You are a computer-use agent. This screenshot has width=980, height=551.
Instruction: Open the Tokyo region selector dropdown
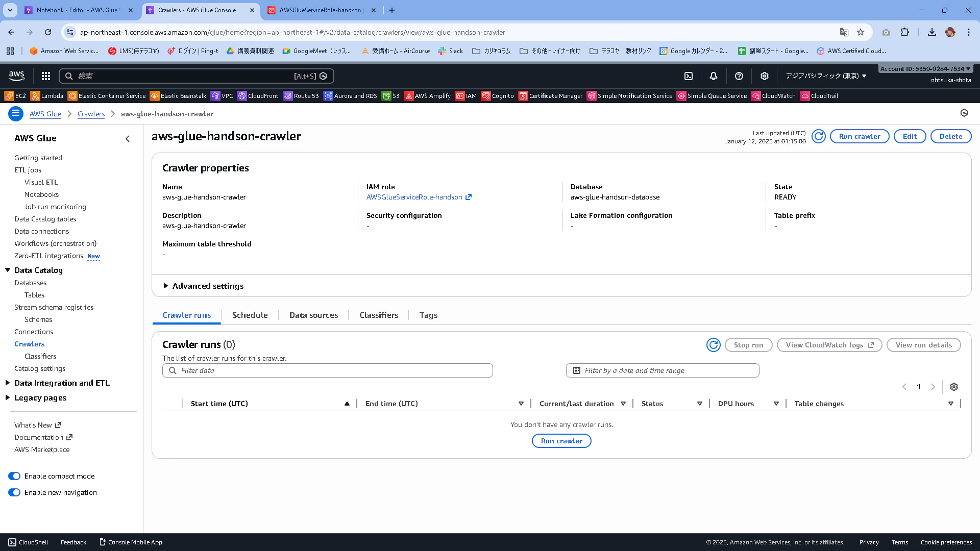pos(825,76)
